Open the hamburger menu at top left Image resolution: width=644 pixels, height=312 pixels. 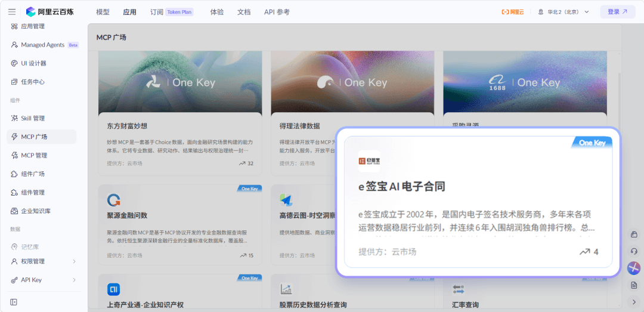point(12,12)
